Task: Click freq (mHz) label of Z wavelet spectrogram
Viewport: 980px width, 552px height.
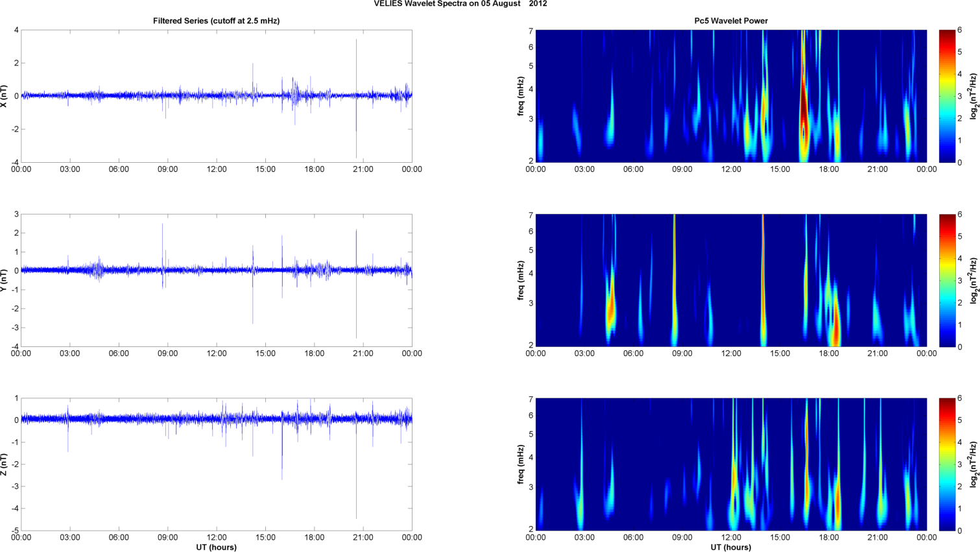Action: click(x=520, y=464)
